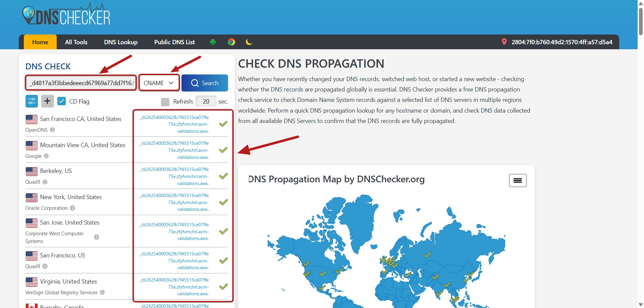The height and width of the screenshot is (308, 644).
Task: Click 'CHECK DNS PROPAGATION' heading
Action: (x=311, y=64)
